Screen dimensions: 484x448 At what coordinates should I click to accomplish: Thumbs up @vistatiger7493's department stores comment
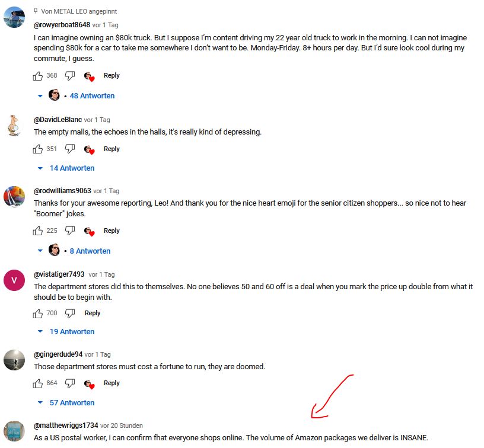[37, 313]
